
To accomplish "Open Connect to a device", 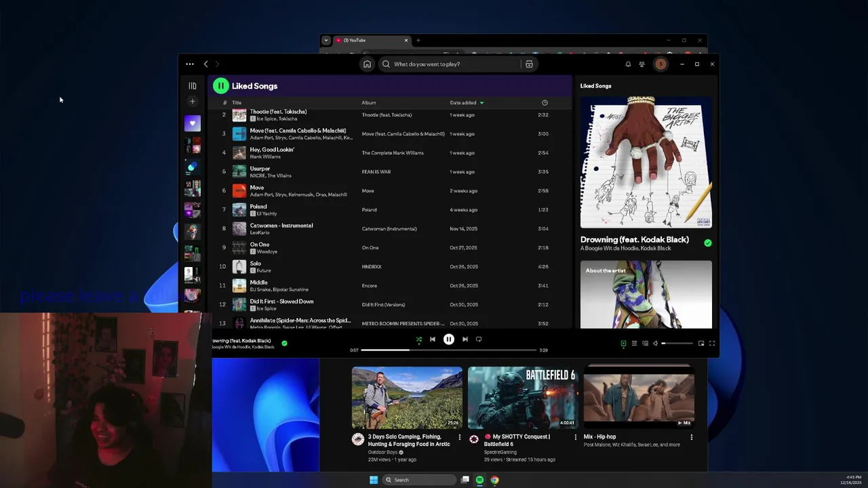I will pos(645,344).
